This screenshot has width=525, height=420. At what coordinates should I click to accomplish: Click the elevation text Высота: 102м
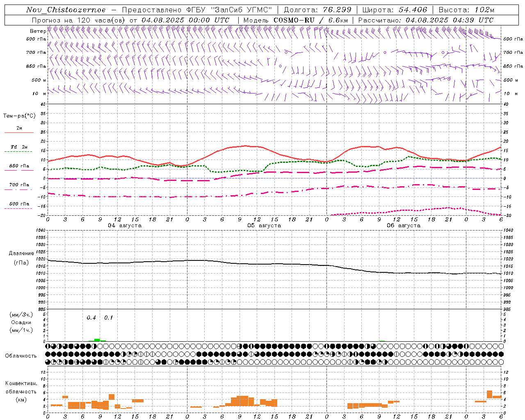466,10
